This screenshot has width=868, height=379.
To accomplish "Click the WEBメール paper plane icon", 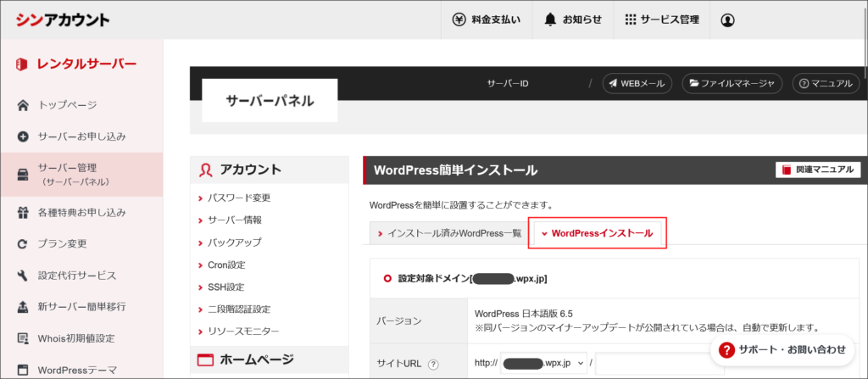I will click(x=613, y=84).
